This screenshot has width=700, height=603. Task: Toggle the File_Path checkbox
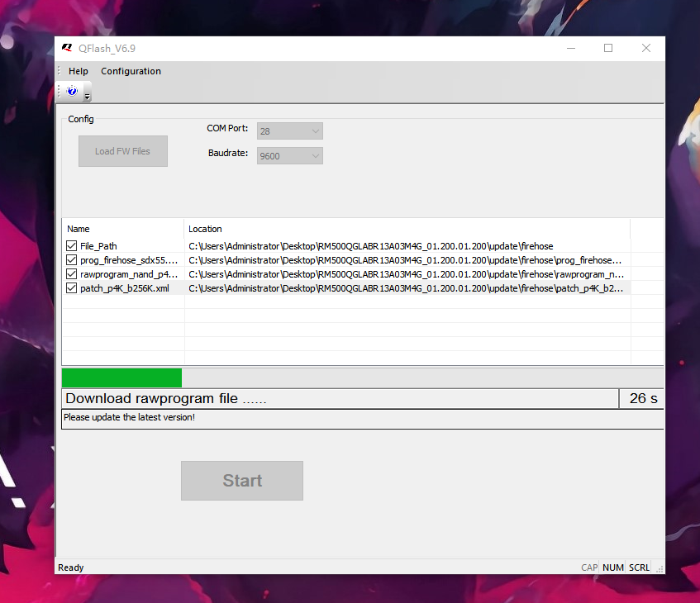pyautogui.click(x=71, y=246)
